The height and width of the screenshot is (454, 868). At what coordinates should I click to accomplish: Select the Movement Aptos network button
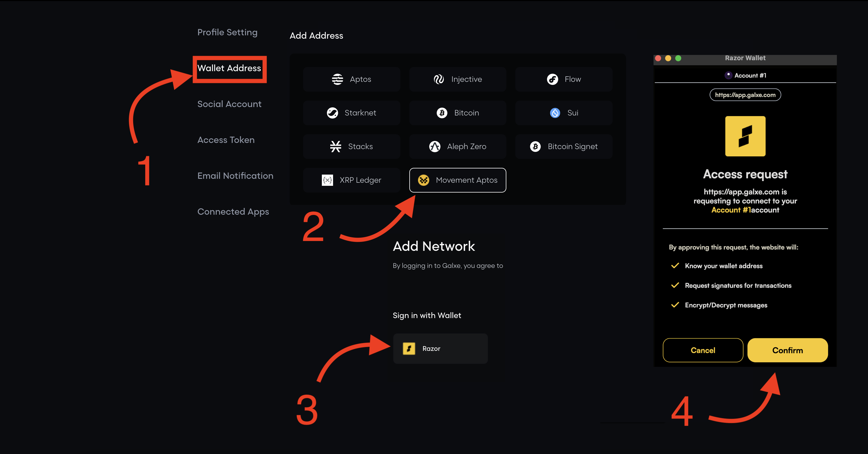[x=458, y=180]
